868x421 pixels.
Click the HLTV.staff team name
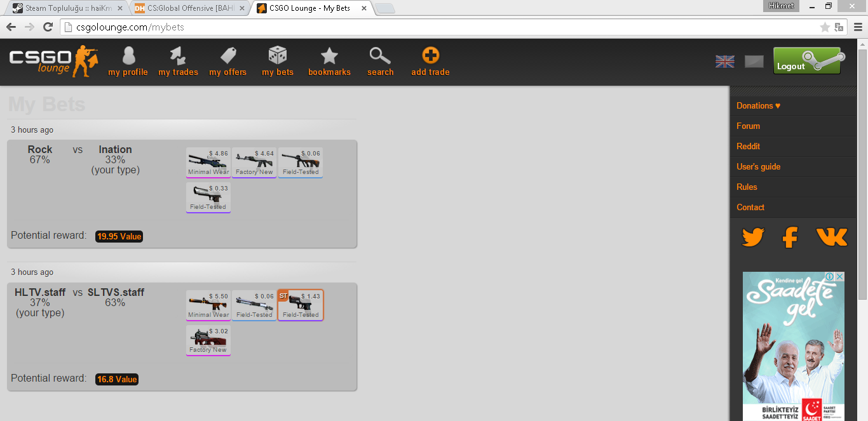coord(40,293)
